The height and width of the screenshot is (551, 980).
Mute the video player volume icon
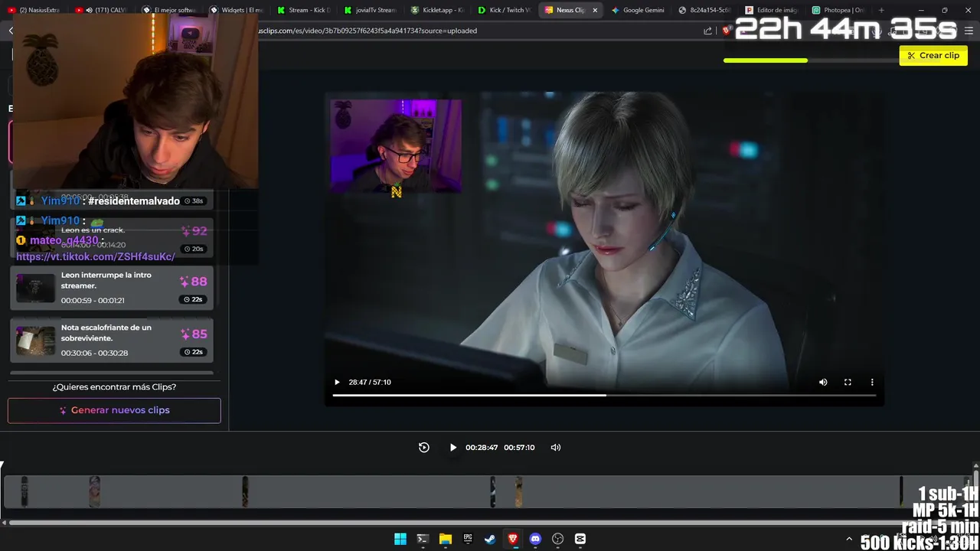[x=823, y=382]
